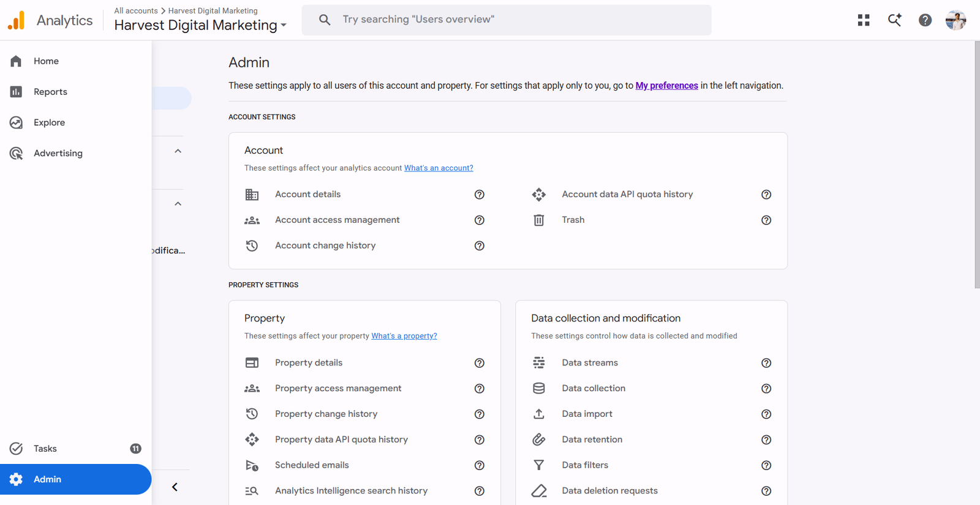Open Explore in the sidebar
The width and height of the screenshot is (980, 505).
pos(76,122)
